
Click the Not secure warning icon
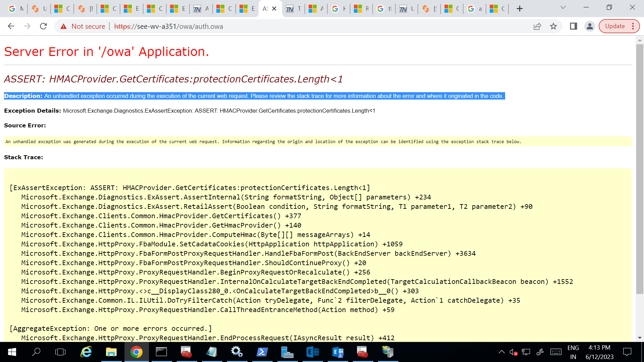tap(63, 26)
